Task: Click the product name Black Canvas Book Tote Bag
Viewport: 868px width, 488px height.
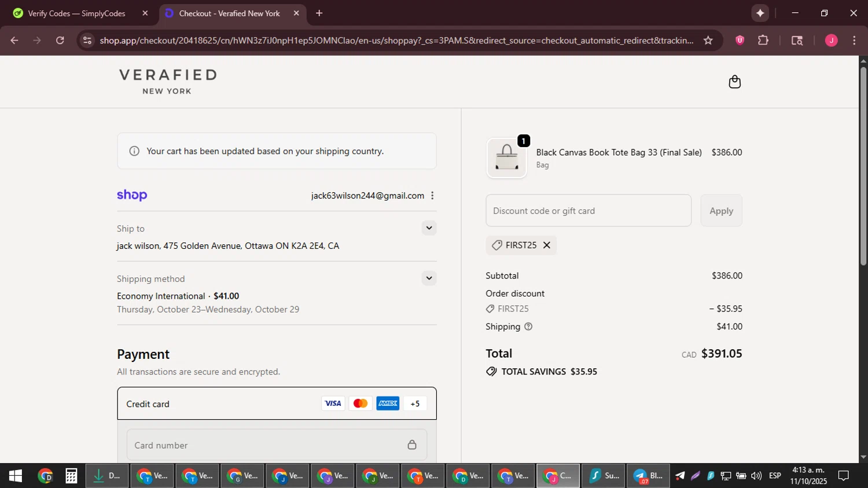Action: [x=619, y=152]
